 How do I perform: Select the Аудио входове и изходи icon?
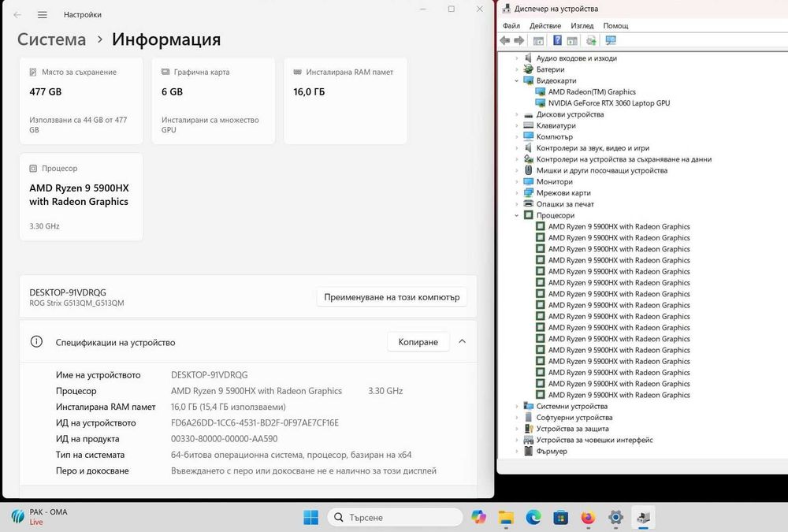pyautogui.click(x=528, y=58)
